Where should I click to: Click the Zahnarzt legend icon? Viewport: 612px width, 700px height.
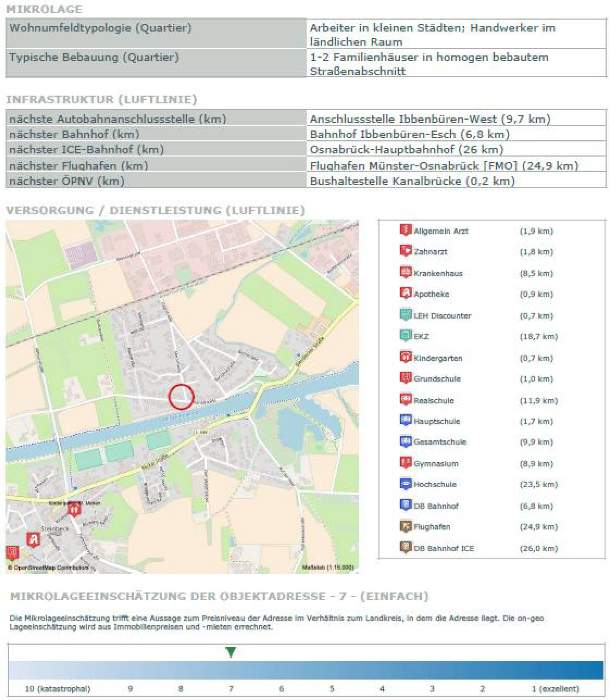pyautogui.click(x=406, y=251)
